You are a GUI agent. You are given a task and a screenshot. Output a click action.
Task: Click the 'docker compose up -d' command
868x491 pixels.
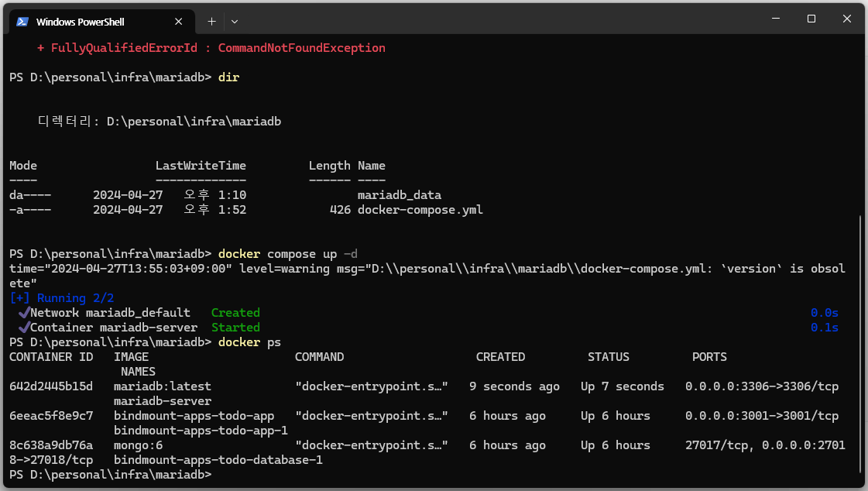point(288,254)
